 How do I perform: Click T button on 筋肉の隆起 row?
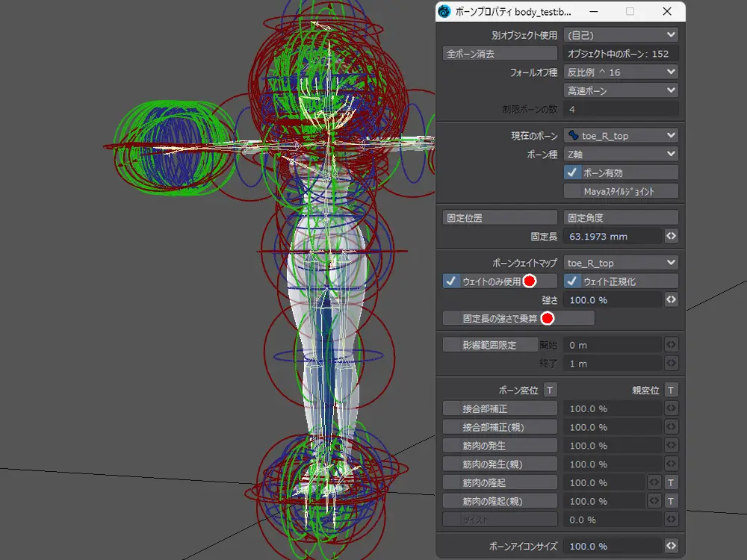pos(671,482)
